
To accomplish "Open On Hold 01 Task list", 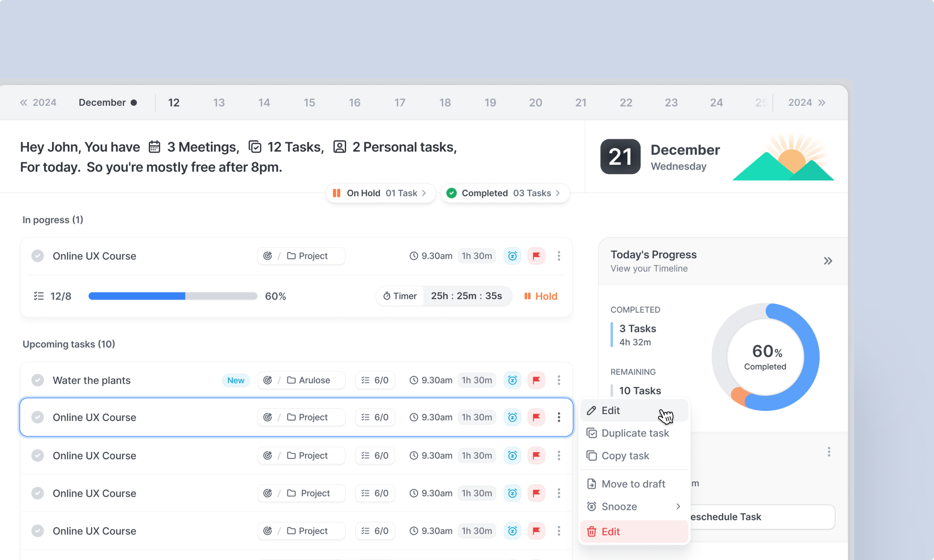I will click(380, 193).
